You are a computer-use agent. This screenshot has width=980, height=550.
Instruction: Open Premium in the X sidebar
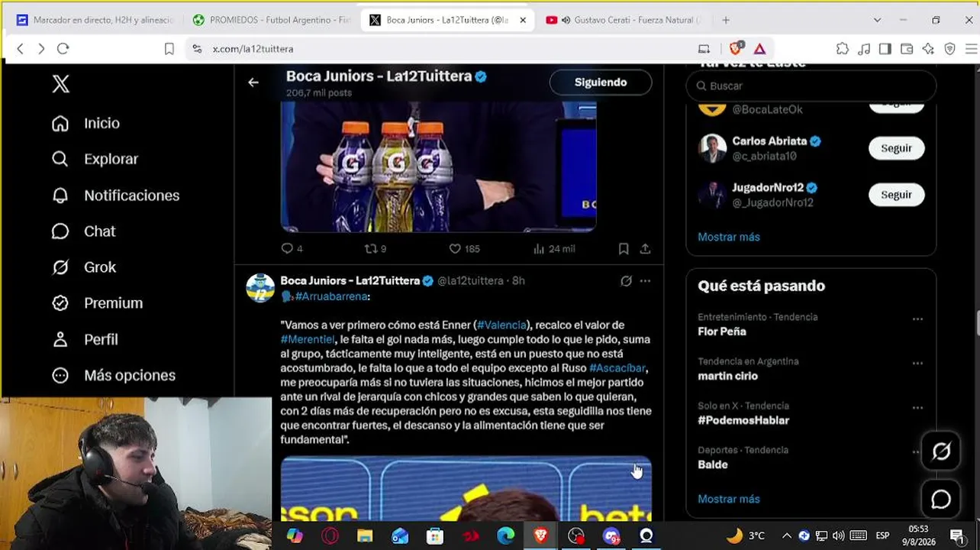pos(97,303)
